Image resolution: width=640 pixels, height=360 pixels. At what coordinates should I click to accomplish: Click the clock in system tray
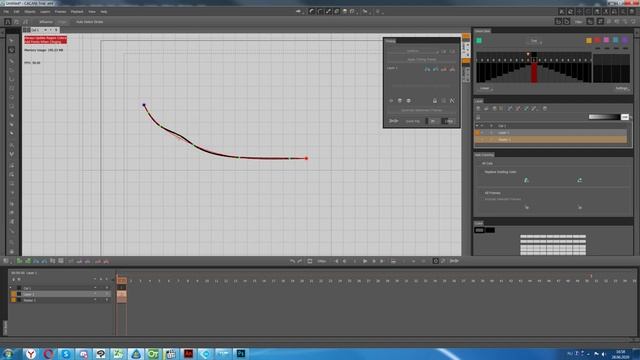620,354
